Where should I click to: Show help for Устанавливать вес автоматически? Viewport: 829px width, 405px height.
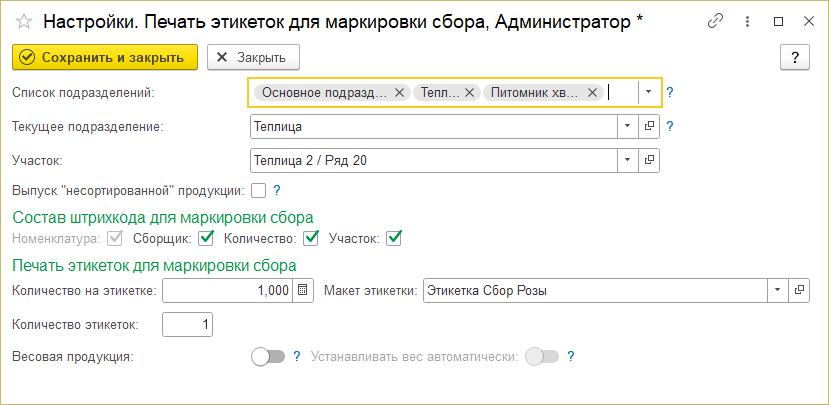pyautogui.click(x=570, y=357)
